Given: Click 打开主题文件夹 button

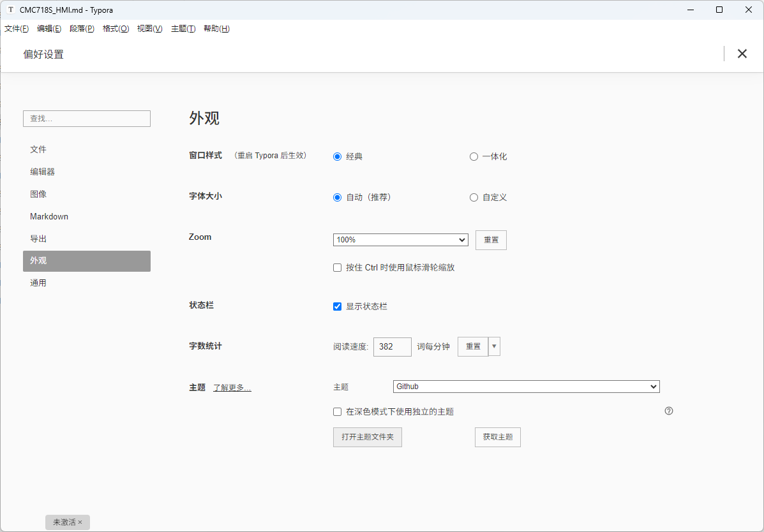Looking at the screenshot, I should pos(367,437).
